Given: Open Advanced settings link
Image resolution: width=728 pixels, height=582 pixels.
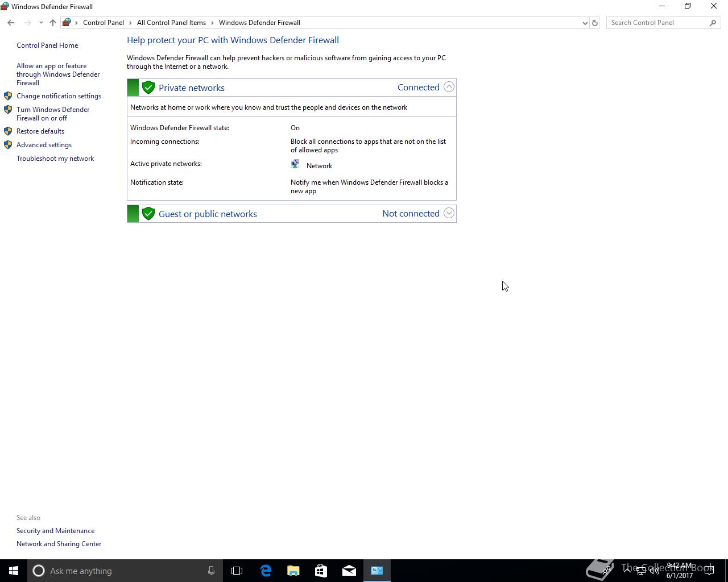Looking at the screenshot, I should (44, 145).
